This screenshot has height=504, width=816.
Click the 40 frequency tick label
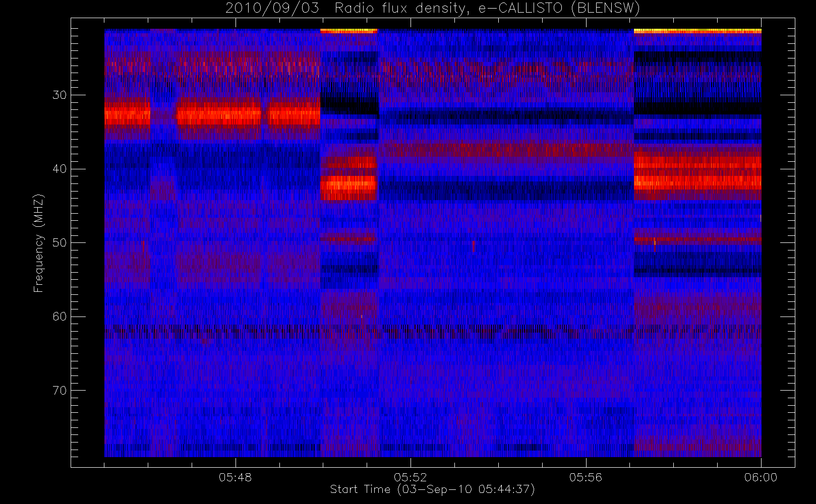60,169
